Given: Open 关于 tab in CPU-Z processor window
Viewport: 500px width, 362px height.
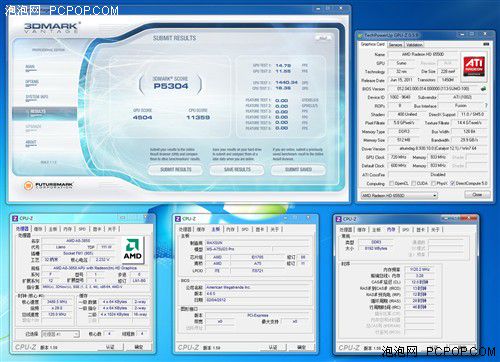Looking at the screenshot, I should (112, 229).
